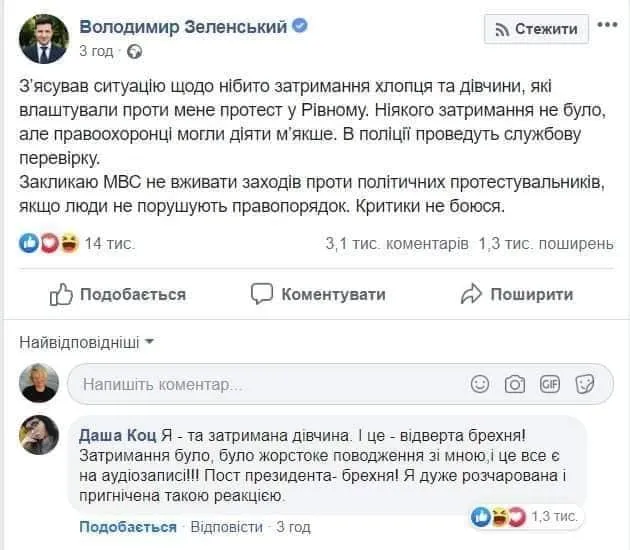
Task: Toggle the Стежити follow button
Action: (536, 29)
